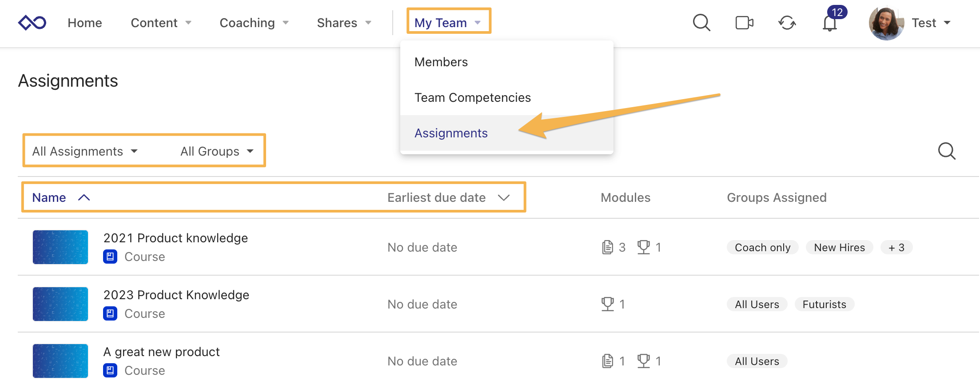The image size is (980, 385).
Task: Click the modules document icon on 2021 Product knowledge
Action: (607, 247)
